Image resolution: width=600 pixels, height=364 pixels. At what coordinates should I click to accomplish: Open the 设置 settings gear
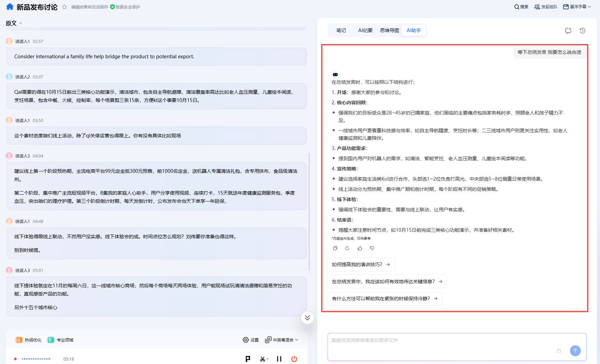coord(246,340)
